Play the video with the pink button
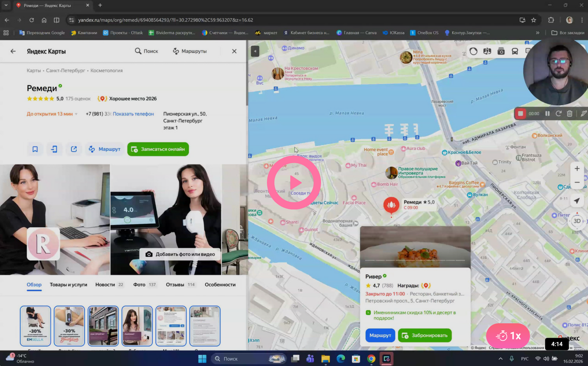This screenshot has height=366, width=588. click(294, 182)
